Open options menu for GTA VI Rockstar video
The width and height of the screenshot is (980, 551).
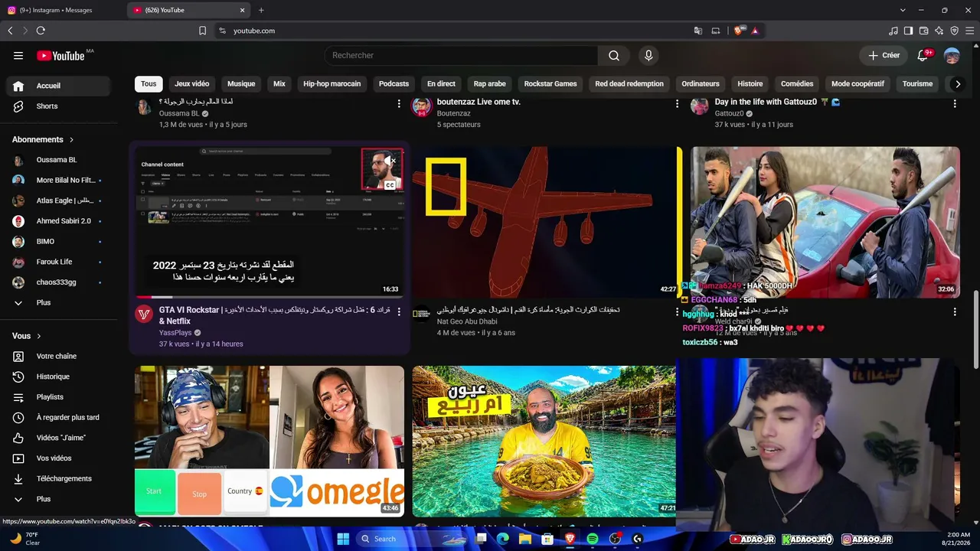point(399,311)
